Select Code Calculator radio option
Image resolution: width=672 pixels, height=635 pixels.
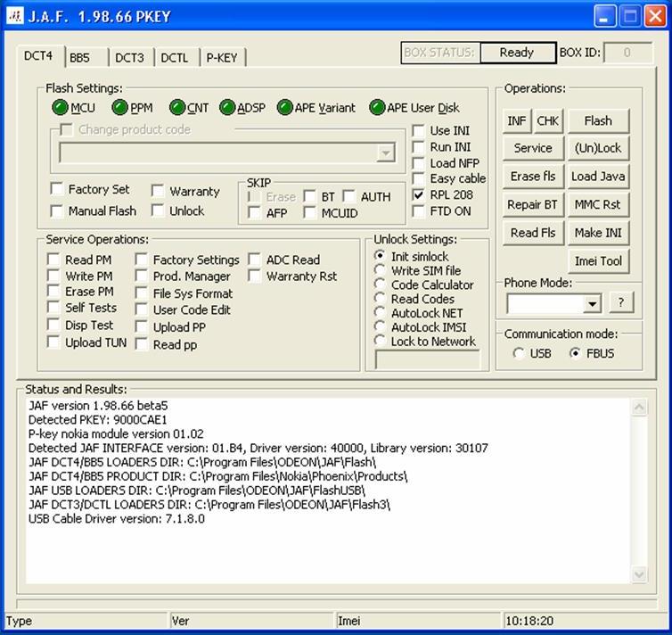click(380, 285)
